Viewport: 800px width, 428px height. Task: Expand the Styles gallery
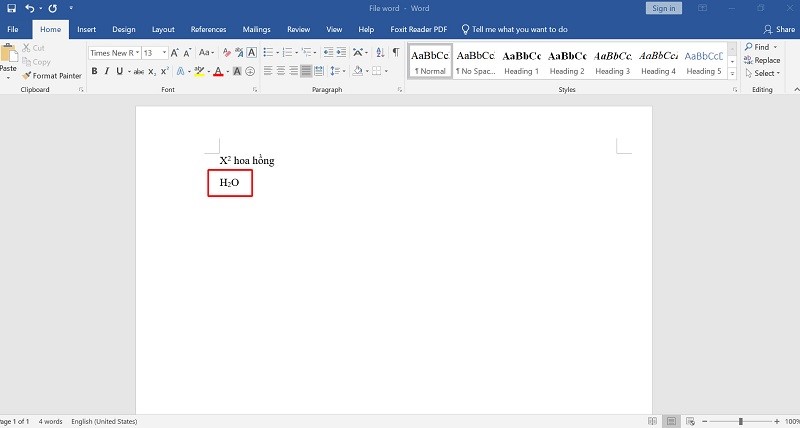[x=733, y=74]
